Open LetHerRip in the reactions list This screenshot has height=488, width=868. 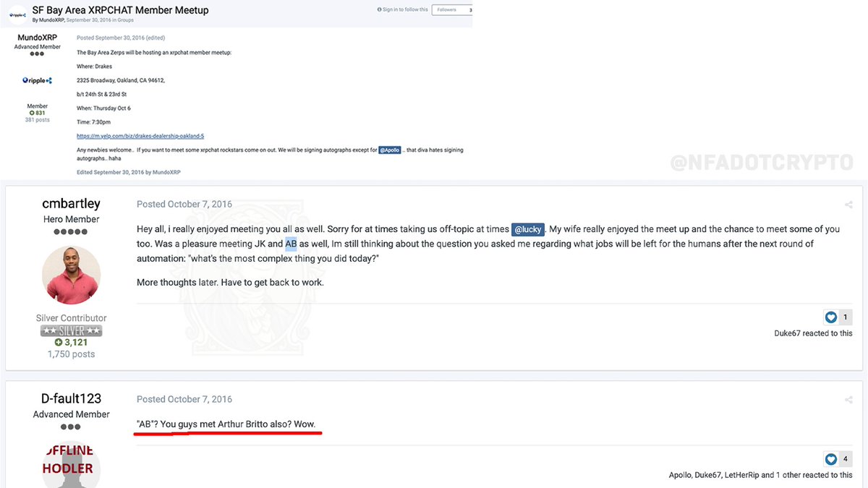click(x=742, y=475)
